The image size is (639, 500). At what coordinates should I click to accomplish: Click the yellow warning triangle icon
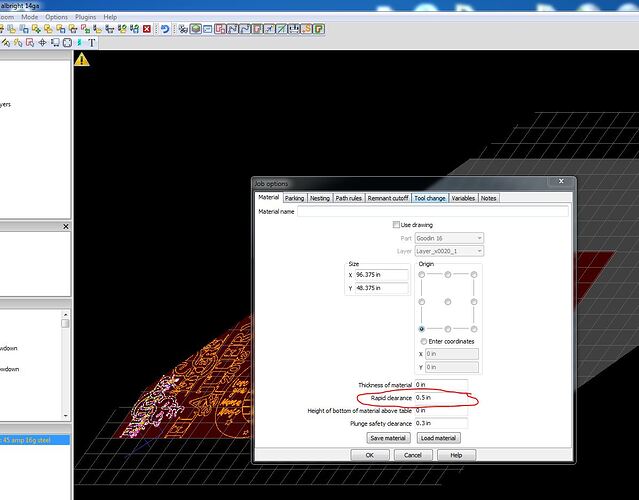(82, 59)
